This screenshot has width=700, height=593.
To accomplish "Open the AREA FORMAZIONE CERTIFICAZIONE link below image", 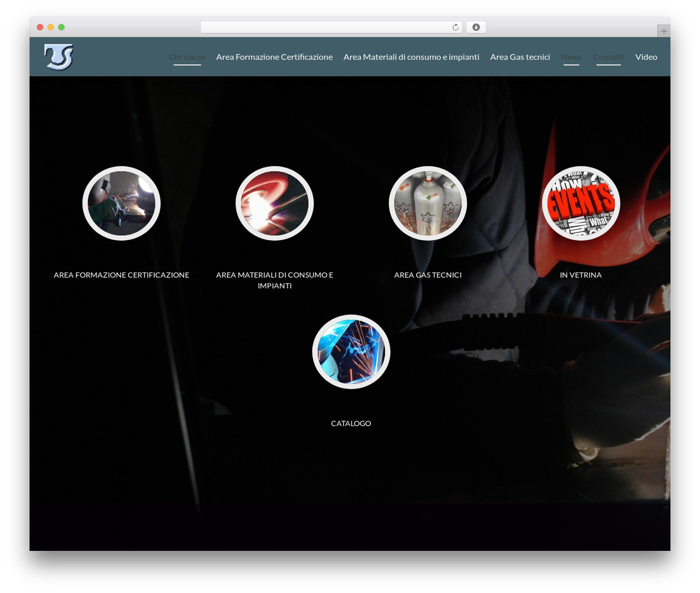I will [121, 275].
